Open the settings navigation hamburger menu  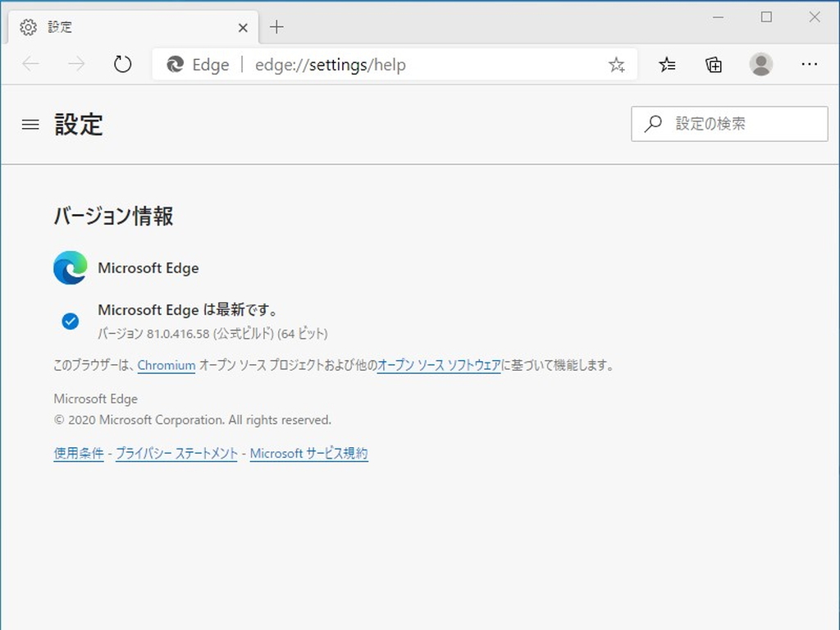click(x=30, y=124)
